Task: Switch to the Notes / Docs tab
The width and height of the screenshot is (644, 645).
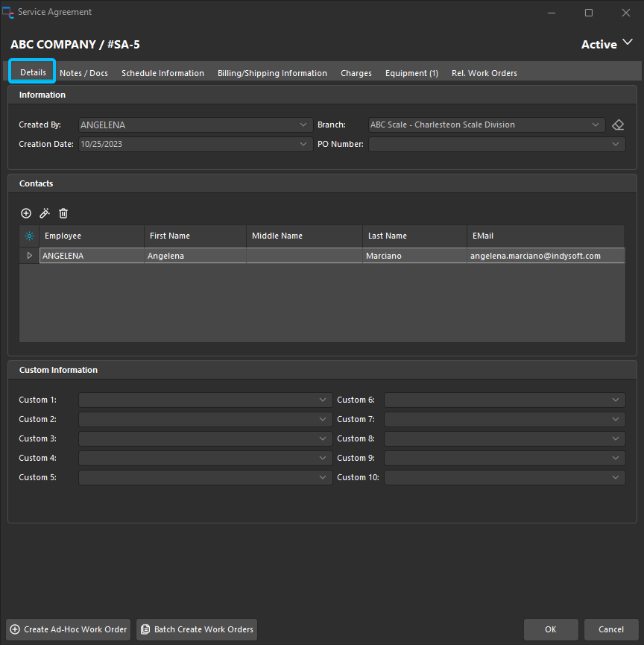Action: point(83,73)
